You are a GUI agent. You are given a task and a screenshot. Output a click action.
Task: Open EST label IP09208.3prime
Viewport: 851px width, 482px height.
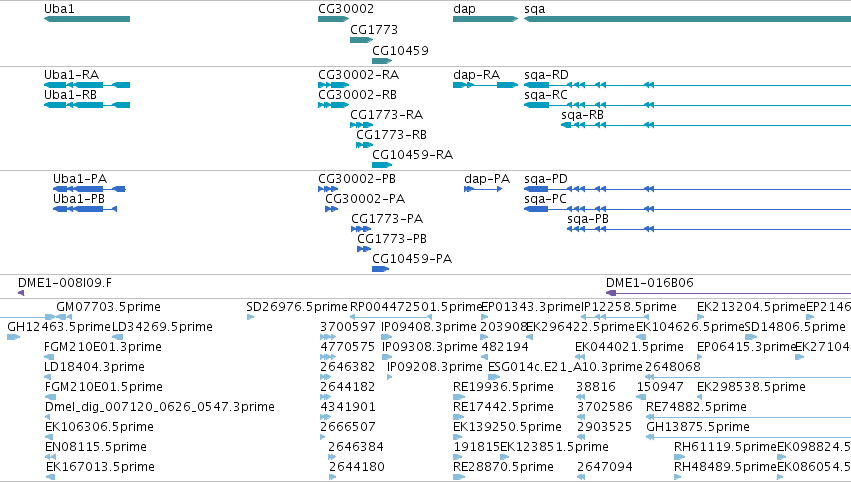[x=434, y=367]
